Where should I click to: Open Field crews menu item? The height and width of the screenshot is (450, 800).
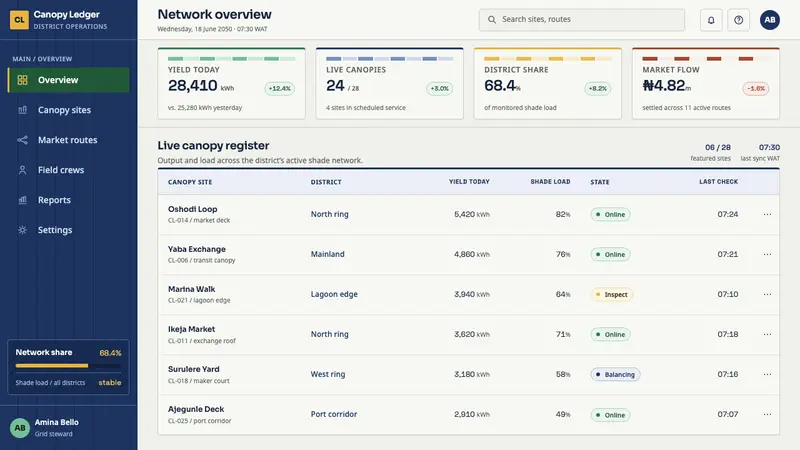coord(68,170)
